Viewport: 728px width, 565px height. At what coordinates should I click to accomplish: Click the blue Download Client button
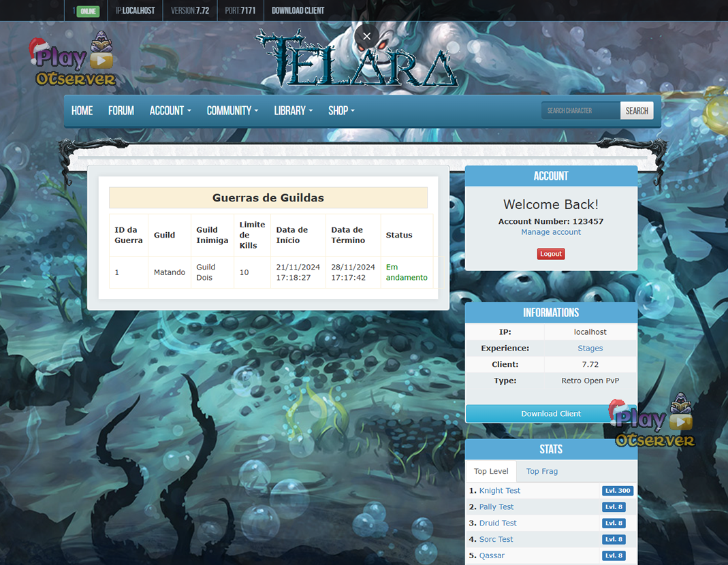551,414
